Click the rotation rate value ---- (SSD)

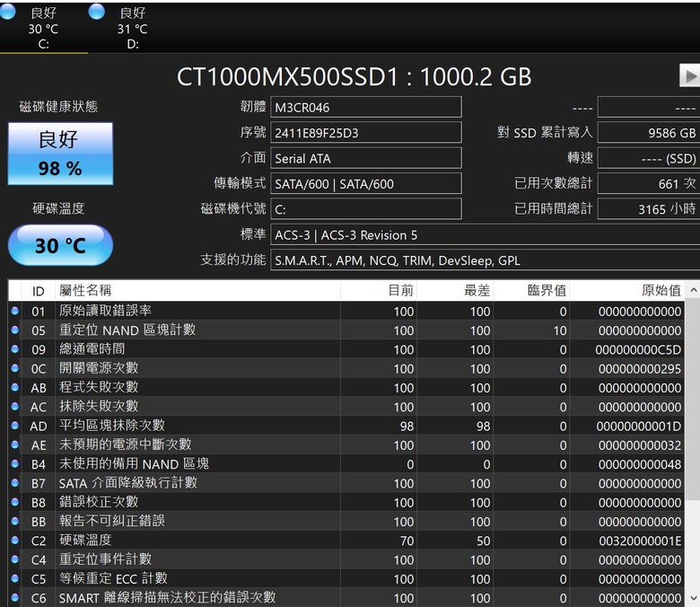[x=649, y=159]
